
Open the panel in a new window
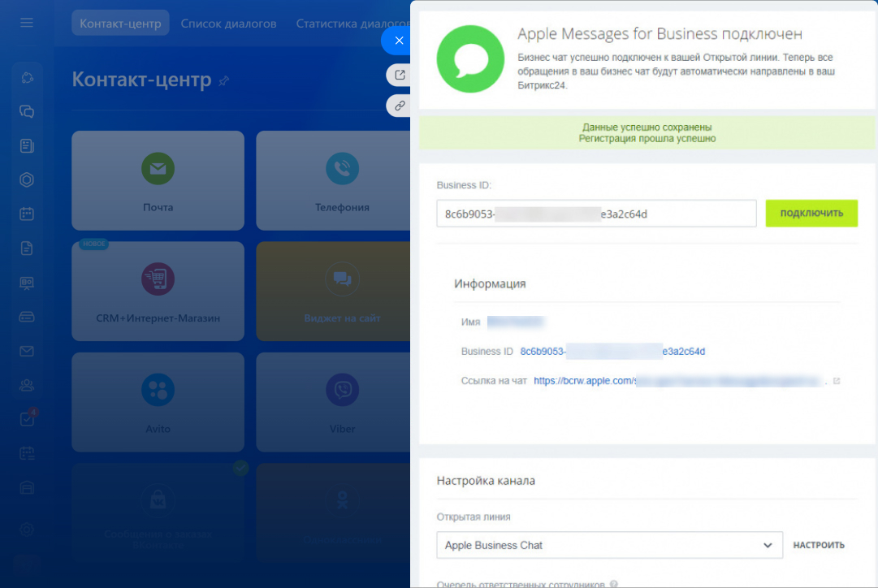399,75
